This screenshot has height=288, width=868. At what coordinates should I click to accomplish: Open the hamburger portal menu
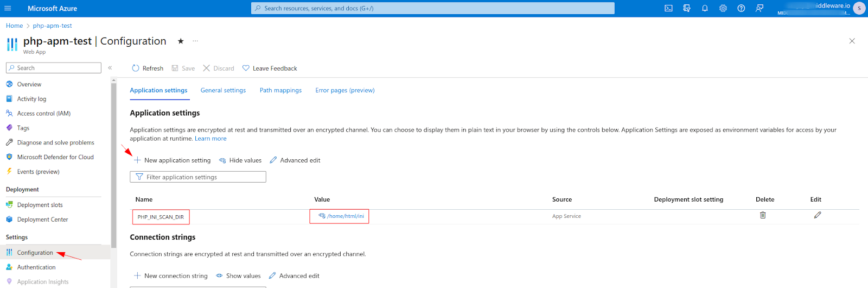8,8
